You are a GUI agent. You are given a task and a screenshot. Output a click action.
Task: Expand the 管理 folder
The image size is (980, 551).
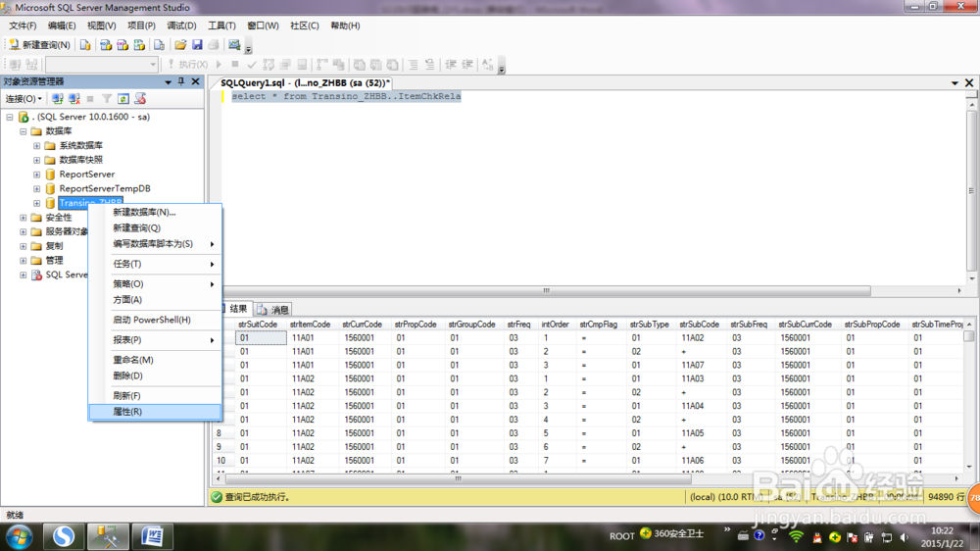(x=24, y=261)
